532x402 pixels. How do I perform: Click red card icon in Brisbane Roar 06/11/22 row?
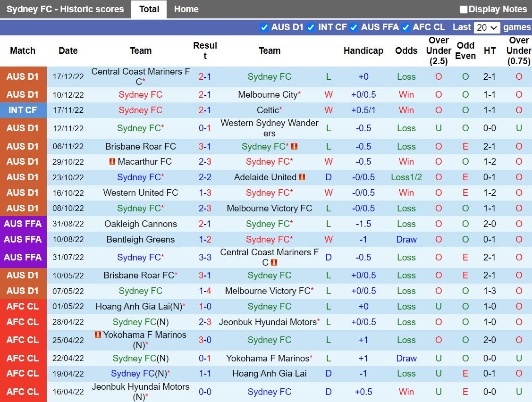(295, 146)
